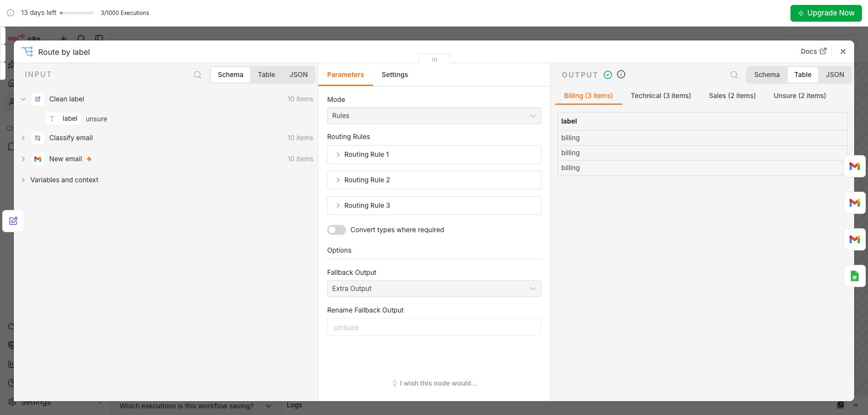Select output JSON view
Image resolution: width=868 pixels, height=415 pixels.
point(835,75)
